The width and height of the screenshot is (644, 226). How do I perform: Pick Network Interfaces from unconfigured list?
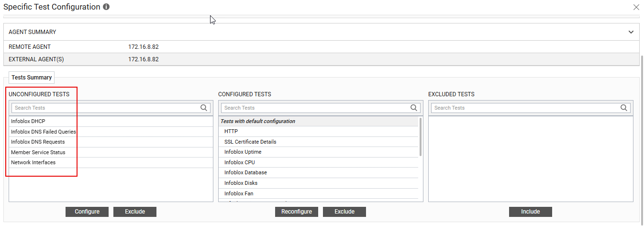click(33, 162)
